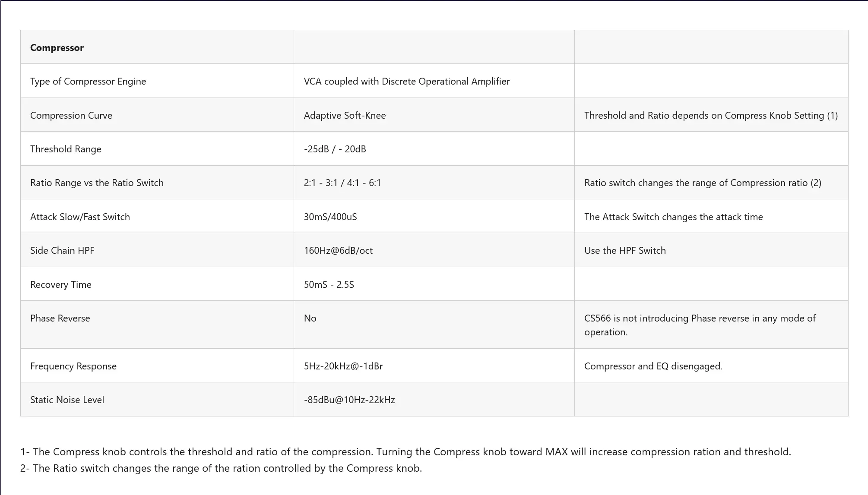The image size is (868, 495).
Task: Click the Ratio Range vs the Ratio Switch label
Action: click(97, 183)
